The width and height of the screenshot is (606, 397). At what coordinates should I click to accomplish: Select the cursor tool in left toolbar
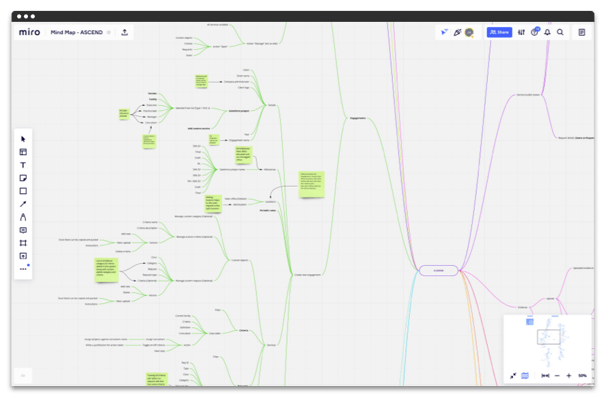pos(23,139)
